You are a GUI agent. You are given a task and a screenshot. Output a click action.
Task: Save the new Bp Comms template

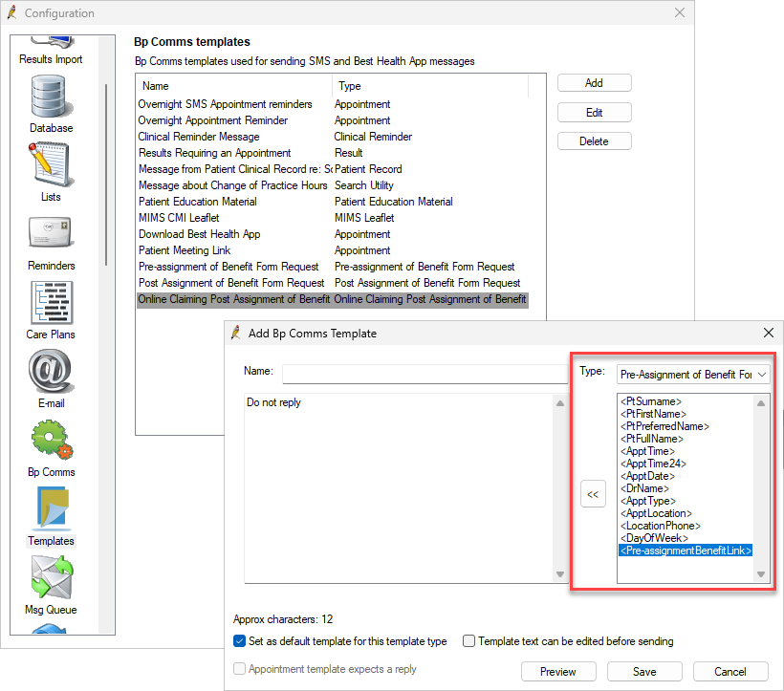(x=644, y=672)
